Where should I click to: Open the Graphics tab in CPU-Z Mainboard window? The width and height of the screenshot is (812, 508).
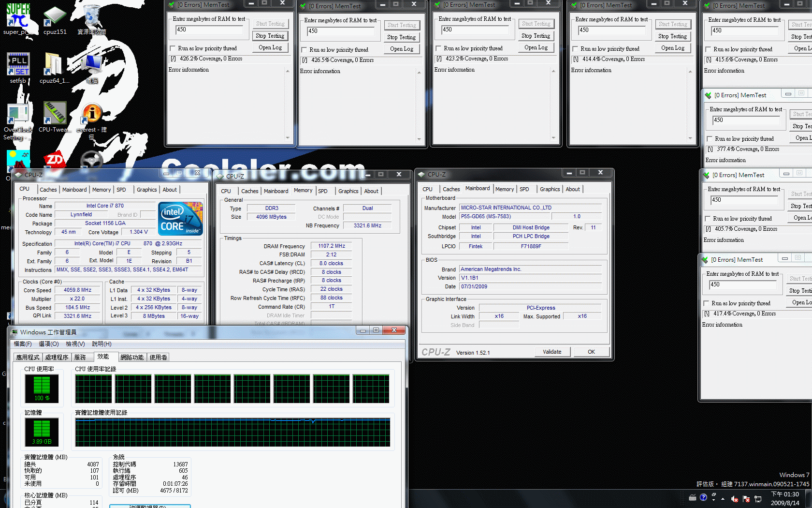coord(550,189)
